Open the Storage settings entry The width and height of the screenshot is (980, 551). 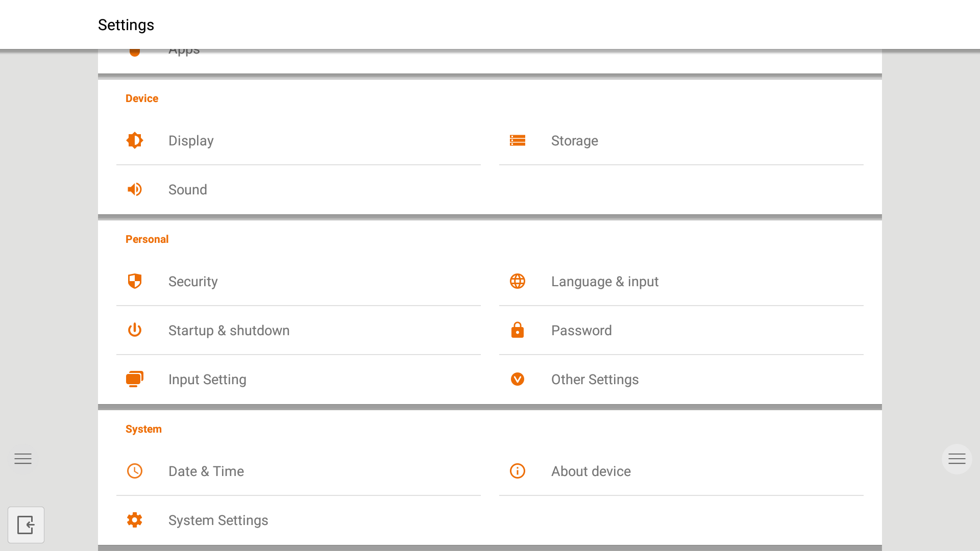pos(574,141)
